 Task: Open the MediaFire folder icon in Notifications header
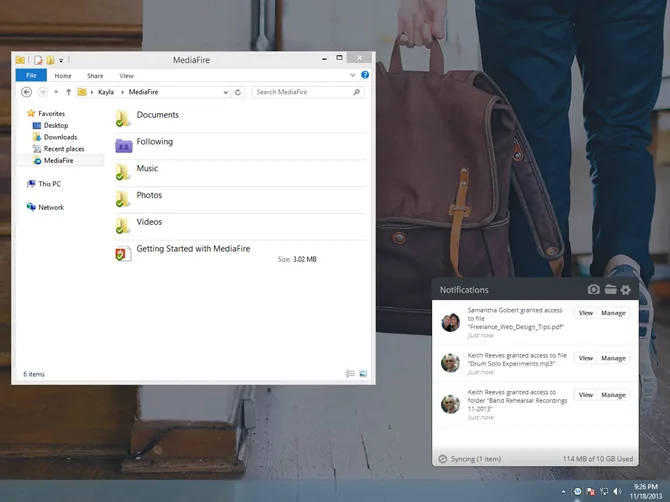point(610,290)
